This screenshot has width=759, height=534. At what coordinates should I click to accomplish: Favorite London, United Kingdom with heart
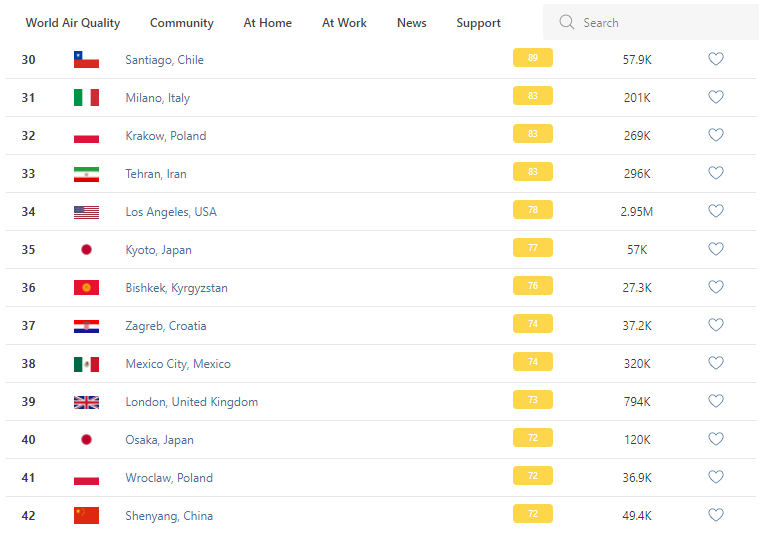tap(715, 402)
